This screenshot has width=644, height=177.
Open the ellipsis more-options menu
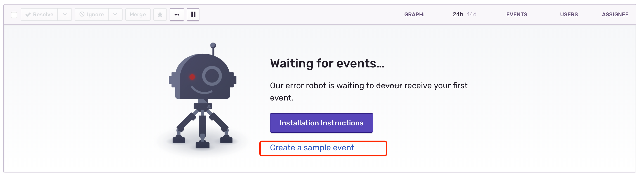[177, 14]
